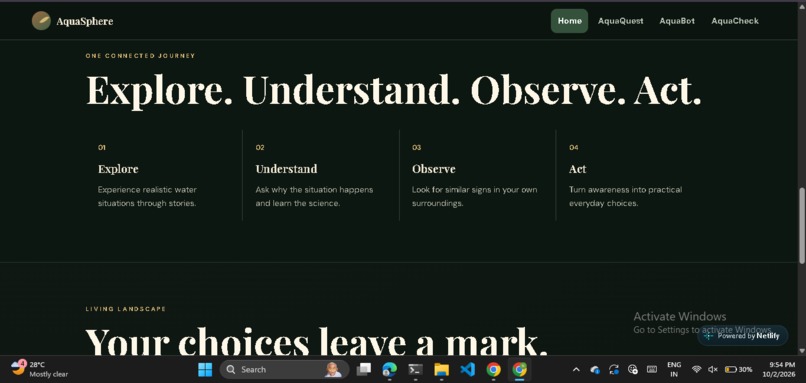
Task: Open the AquaSphere brand name link
Action: tap(85, 21)
